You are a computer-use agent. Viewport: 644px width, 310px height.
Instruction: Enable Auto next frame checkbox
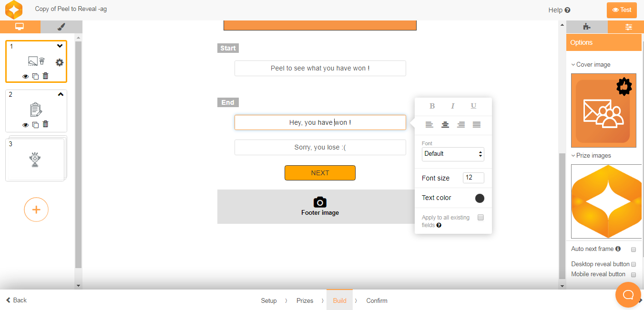tap(634, 249)
